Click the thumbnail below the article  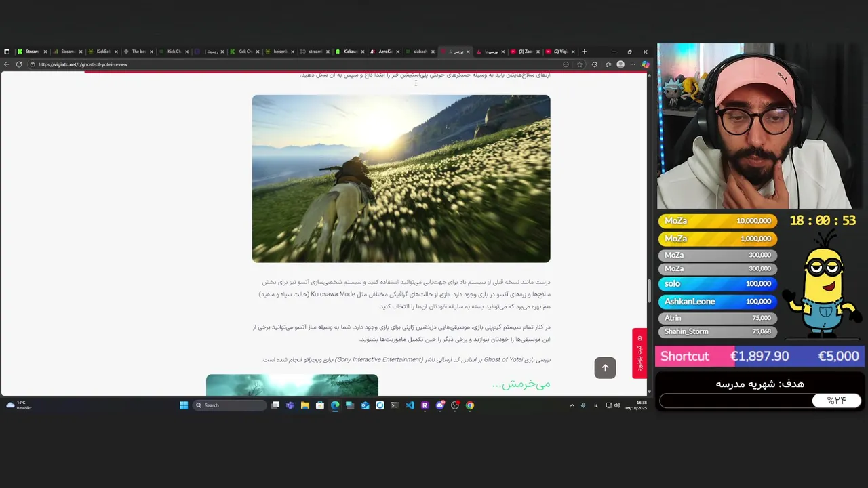pyautogui.click(x=292, y=385)
